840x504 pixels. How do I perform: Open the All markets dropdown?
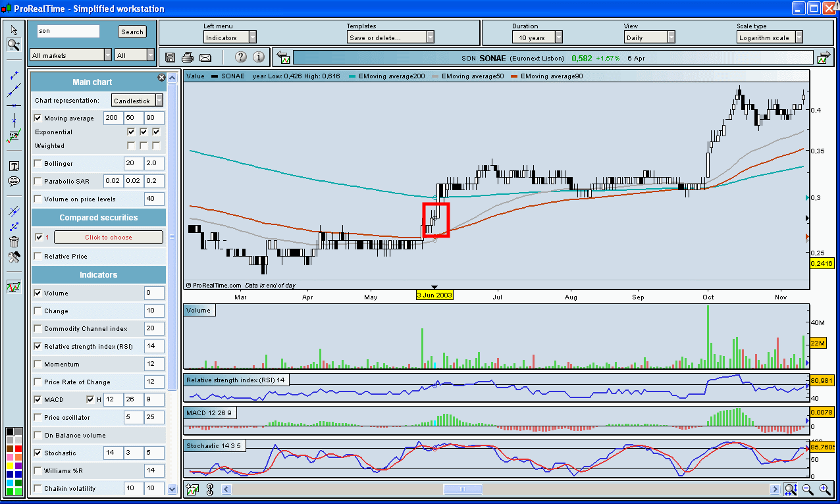coord(71,55)
